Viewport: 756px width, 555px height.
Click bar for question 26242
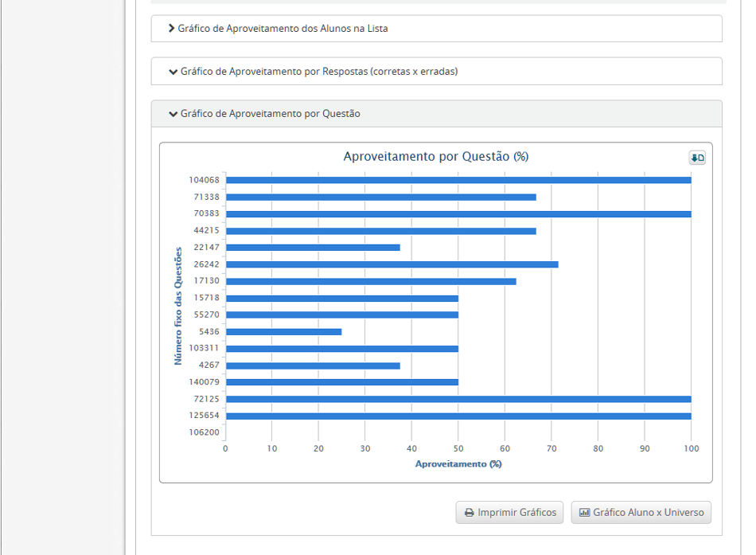tap(392, 264)
